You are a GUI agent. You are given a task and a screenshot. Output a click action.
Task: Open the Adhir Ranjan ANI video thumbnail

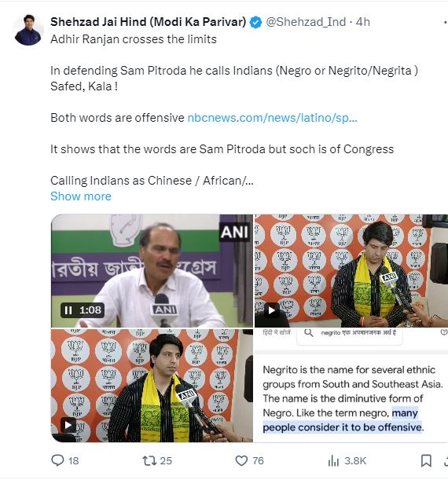point(152,270)
